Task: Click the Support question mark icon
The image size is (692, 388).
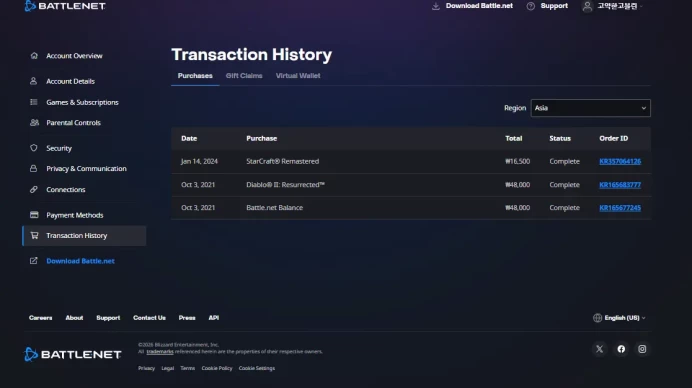Action: click(x=530, y=6)
